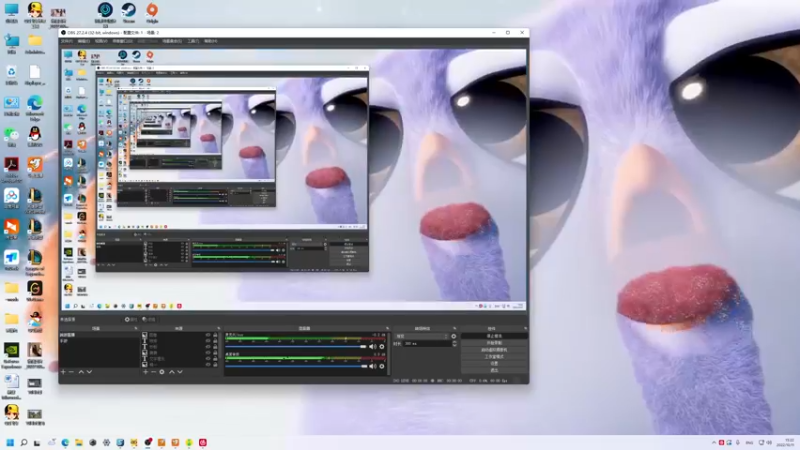This screenshot has width=800, height=450.
Task: Remove the selected scene with minus icon
Action: click(x=71, y=372)
